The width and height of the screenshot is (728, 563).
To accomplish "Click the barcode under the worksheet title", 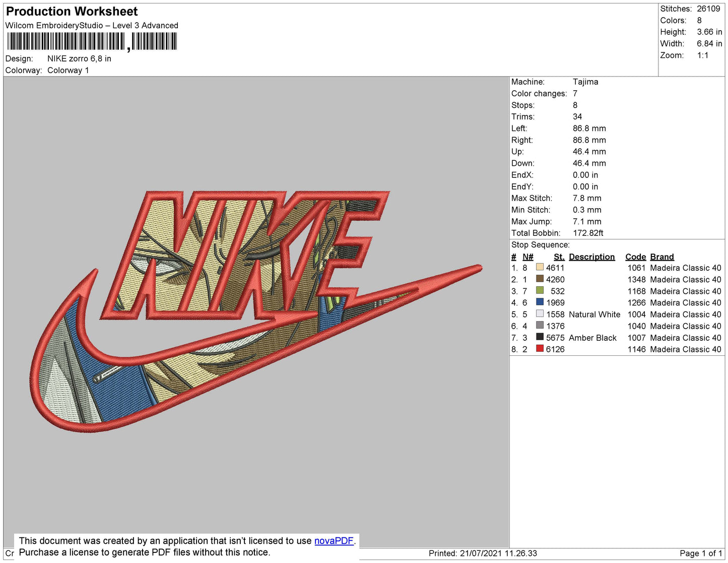I will 92,41.
